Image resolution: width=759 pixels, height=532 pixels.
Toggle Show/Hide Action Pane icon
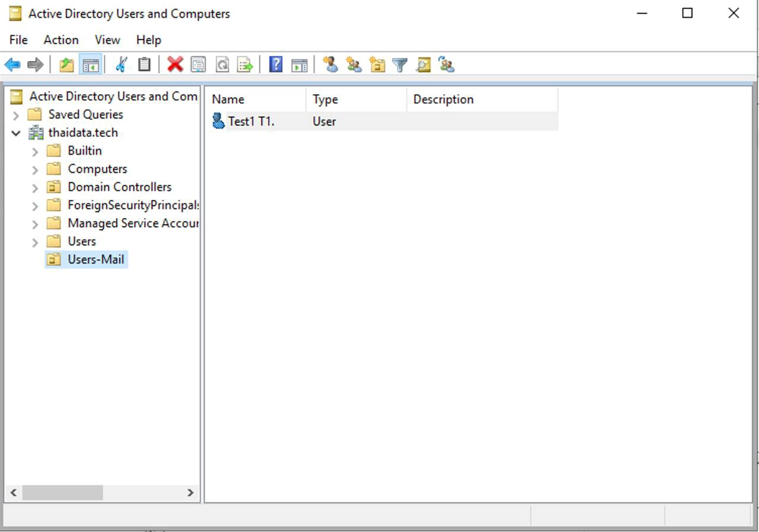click(299, 65)
